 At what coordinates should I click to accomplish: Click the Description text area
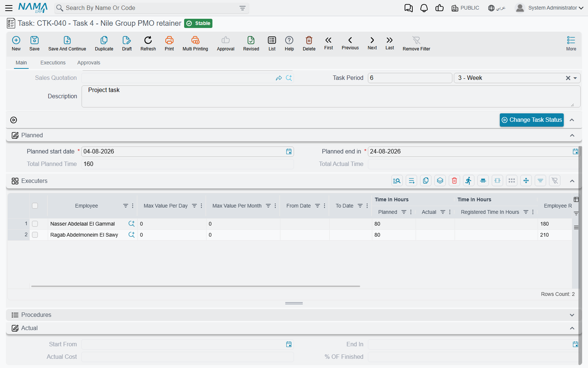click(331, 96)
